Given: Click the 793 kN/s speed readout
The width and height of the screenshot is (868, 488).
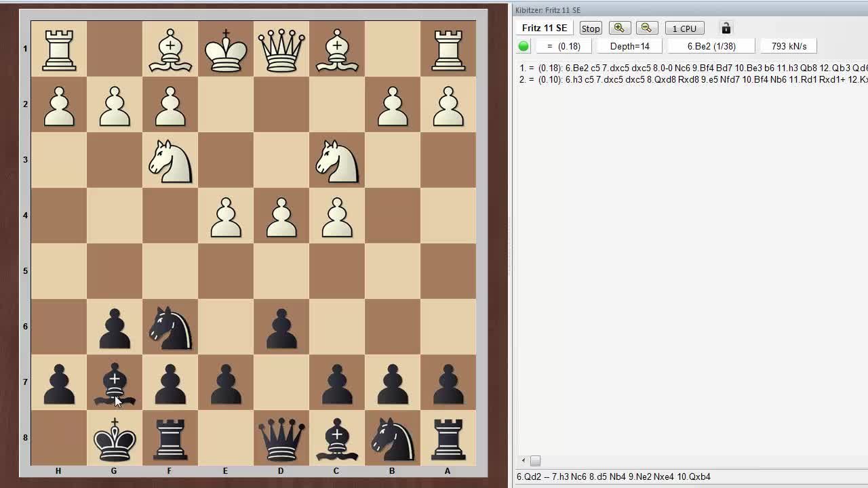Looking at the screenshot, I should [789, 46].
